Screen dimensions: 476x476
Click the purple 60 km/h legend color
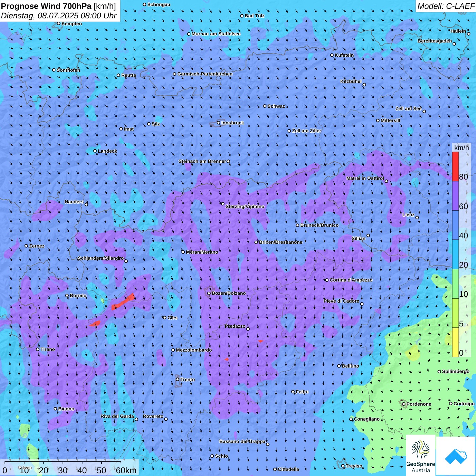tap(455, 196)
